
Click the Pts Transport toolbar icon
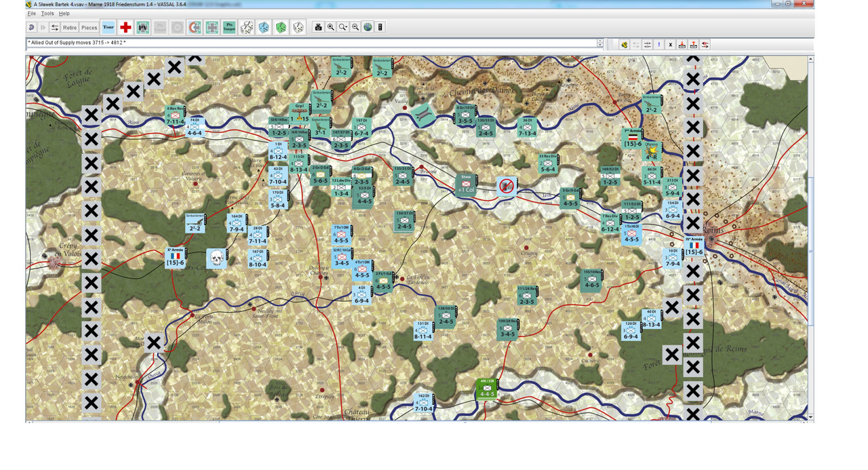click(x=230, y=27)
